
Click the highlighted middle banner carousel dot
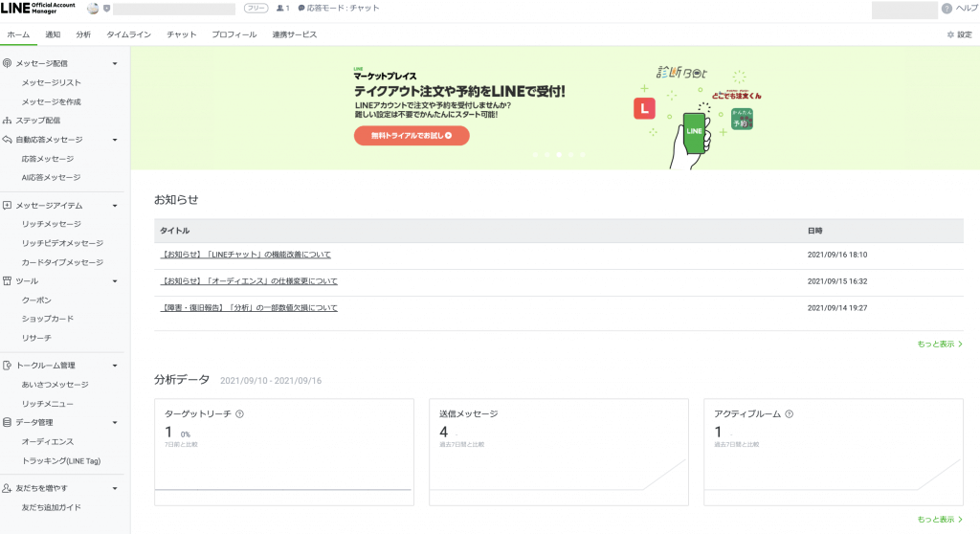(559, 154)
